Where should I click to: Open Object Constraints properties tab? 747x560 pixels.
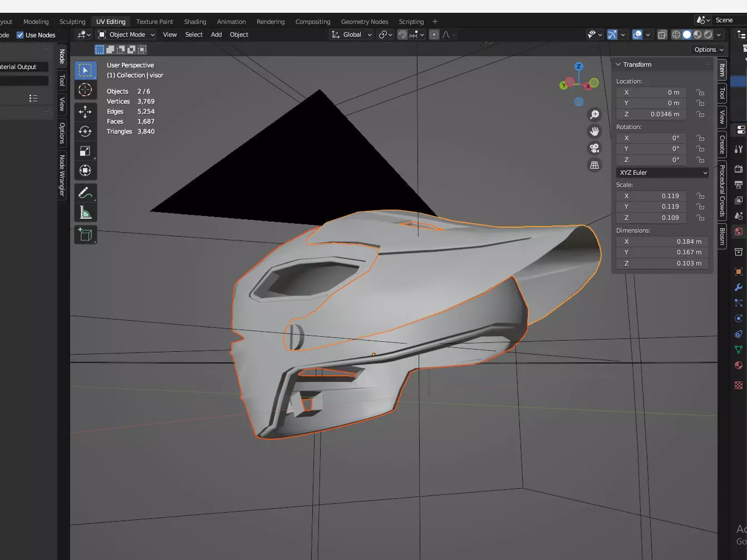coord(739,334)
